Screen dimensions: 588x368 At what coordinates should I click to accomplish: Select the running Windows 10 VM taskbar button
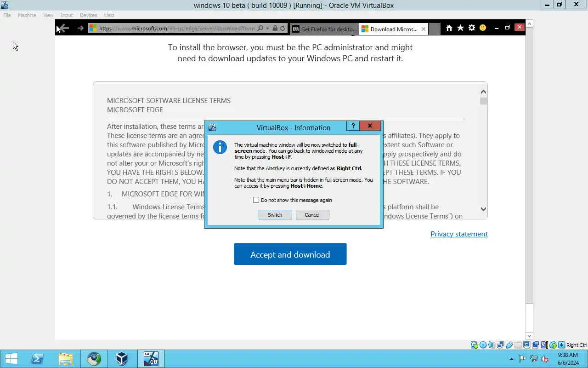tap(151, 359)
